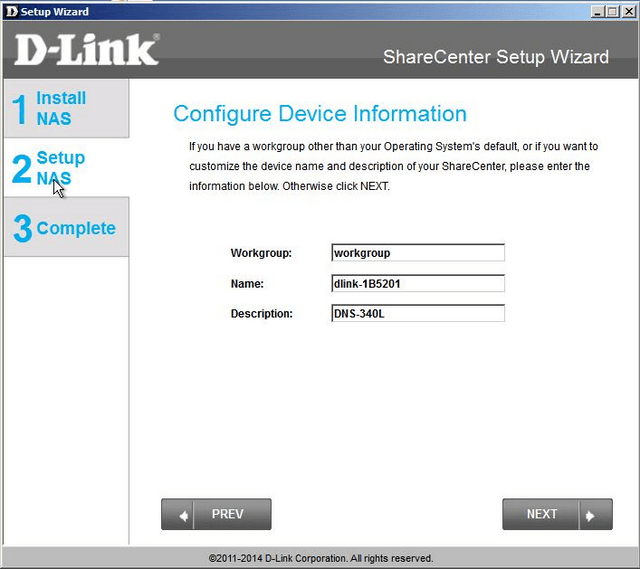Click the Configure Device Information heading
This screenshot has width=640, height=569.
(320, 113)
